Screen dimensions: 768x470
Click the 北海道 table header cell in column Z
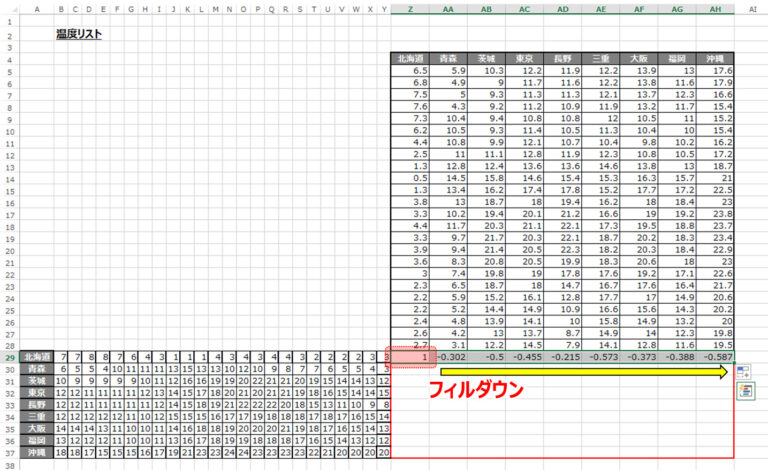pyautogui.click(x=410, y=58)
